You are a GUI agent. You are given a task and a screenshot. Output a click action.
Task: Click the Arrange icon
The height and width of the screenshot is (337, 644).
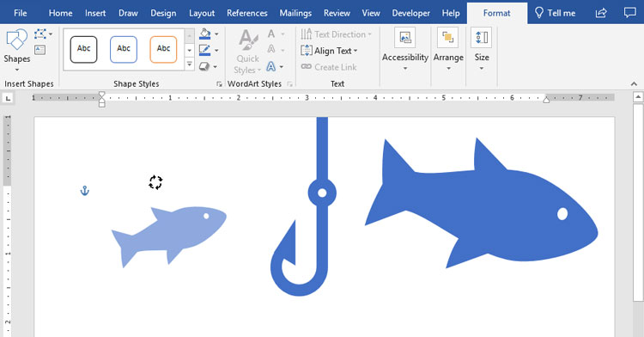pyautogui.click(x=448, y=38)
